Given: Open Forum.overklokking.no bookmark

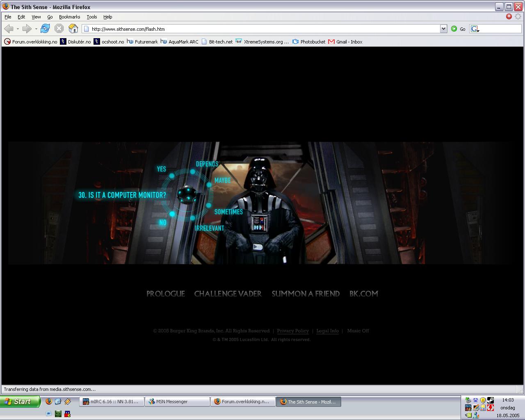Looking at the screenshot, I should pos(31,42).
